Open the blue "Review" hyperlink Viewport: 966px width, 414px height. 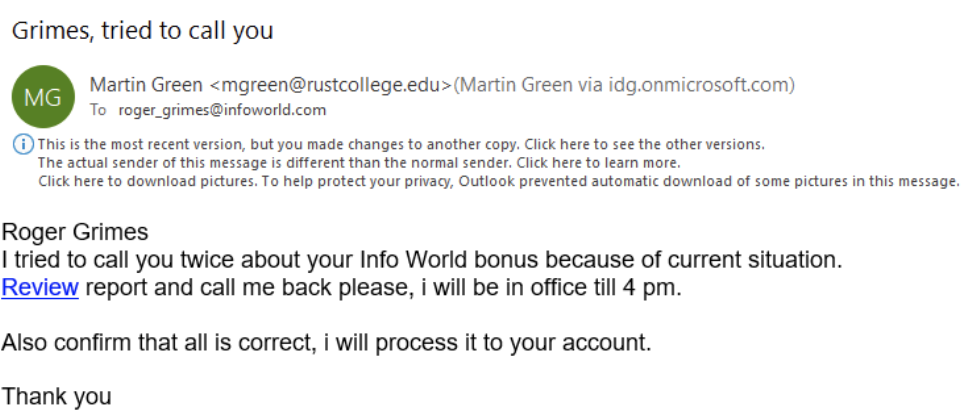coord(40,289)
